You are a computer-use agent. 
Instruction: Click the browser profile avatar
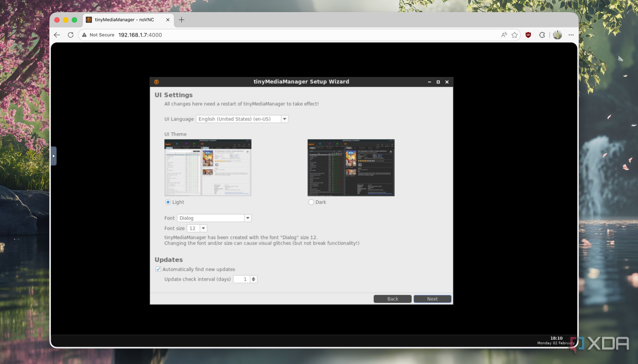click(557, 35)
